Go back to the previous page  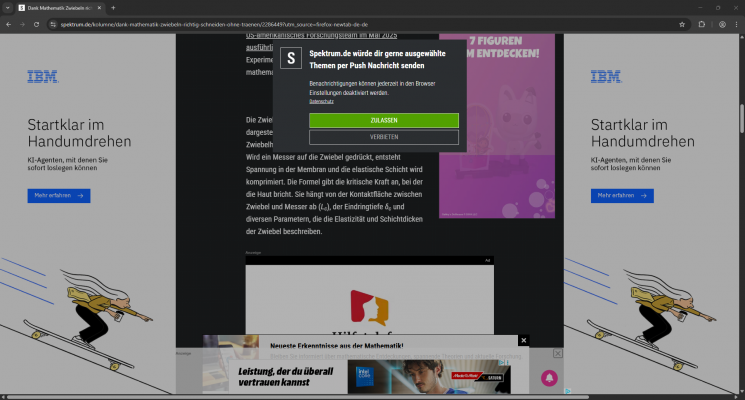click(x=9, y=23)
